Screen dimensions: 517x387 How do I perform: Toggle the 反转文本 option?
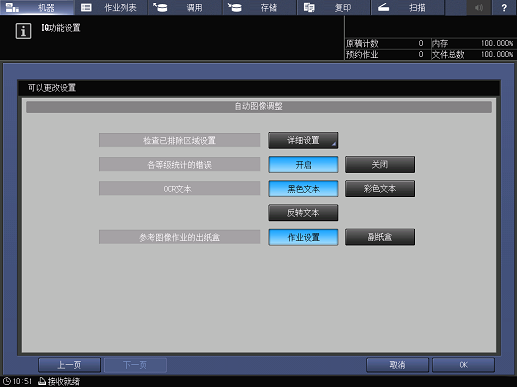pos(303,213)
